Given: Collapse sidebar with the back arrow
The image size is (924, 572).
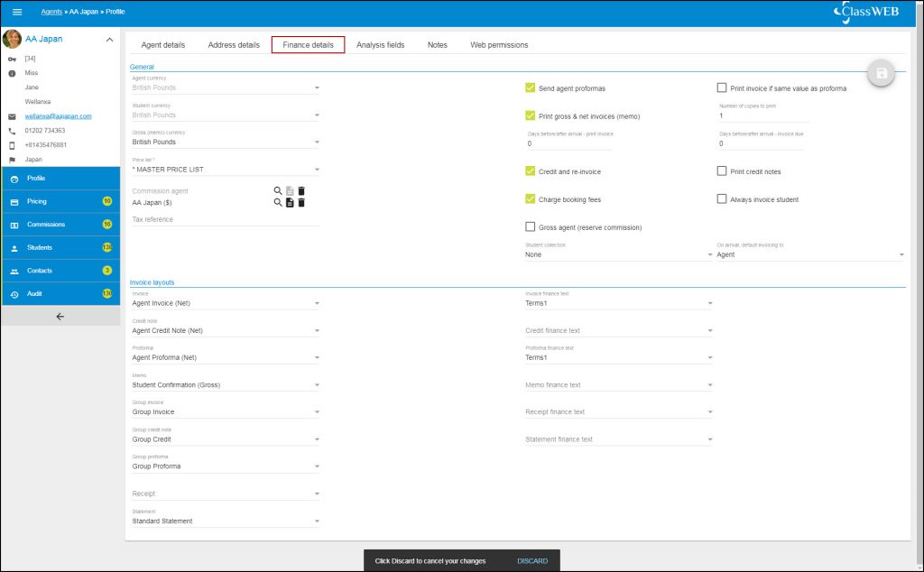Looking at the screenshot, I should click(60, 317).
